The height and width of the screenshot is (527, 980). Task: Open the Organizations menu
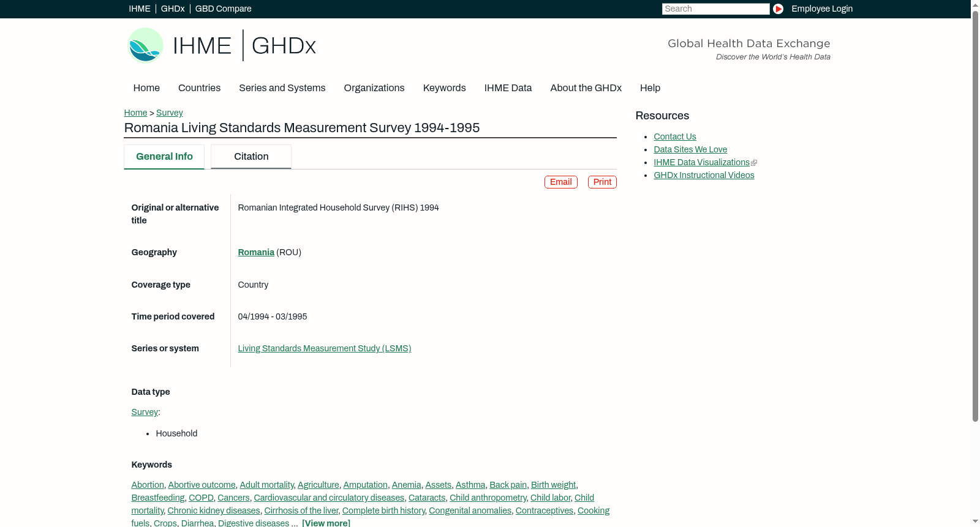point(374,88)
